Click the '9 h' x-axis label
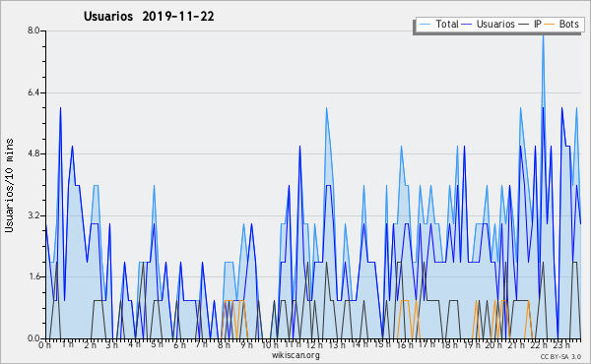 click(x=246, y=344)
